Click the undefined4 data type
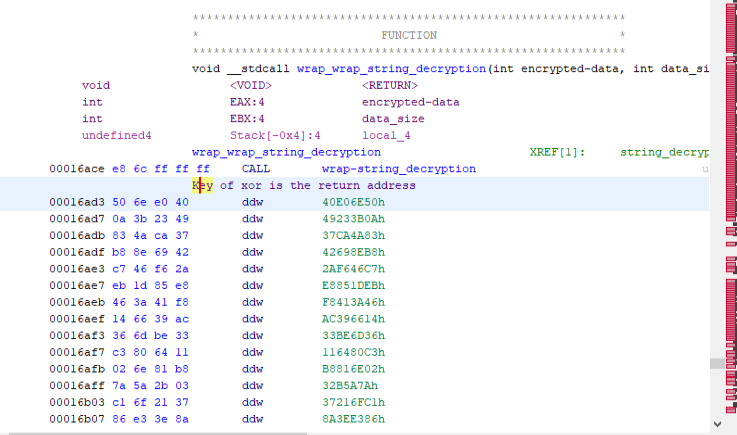737x435 pixels. [x=117, y=135]
